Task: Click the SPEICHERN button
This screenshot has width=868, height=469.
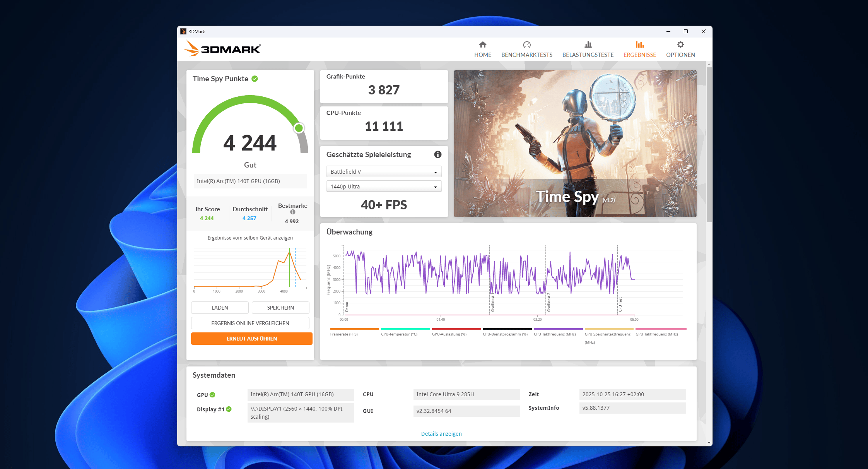Action: 280,308
